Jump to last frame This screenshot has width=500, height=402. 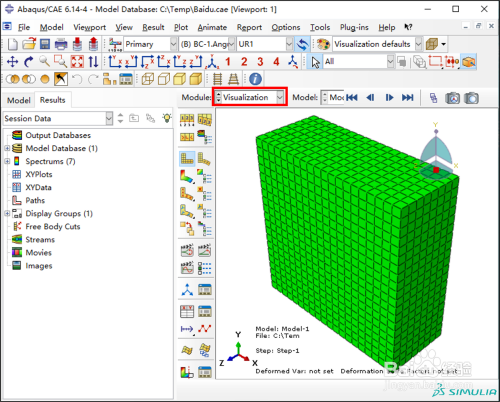click(x=407, y=98)
